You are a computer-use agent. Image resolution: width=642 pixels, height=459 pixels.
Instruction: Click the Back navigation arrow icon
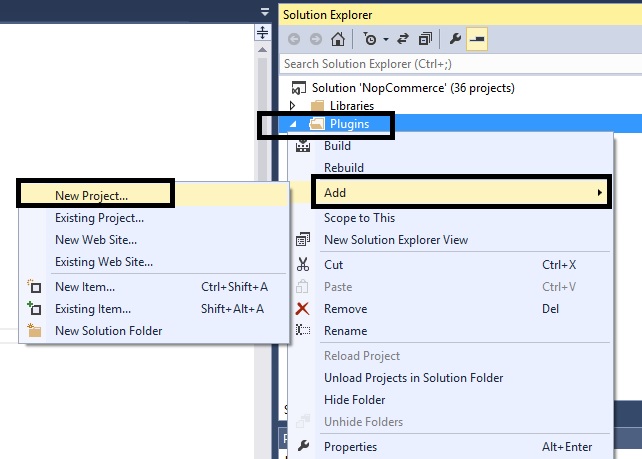tap(294, 40)
